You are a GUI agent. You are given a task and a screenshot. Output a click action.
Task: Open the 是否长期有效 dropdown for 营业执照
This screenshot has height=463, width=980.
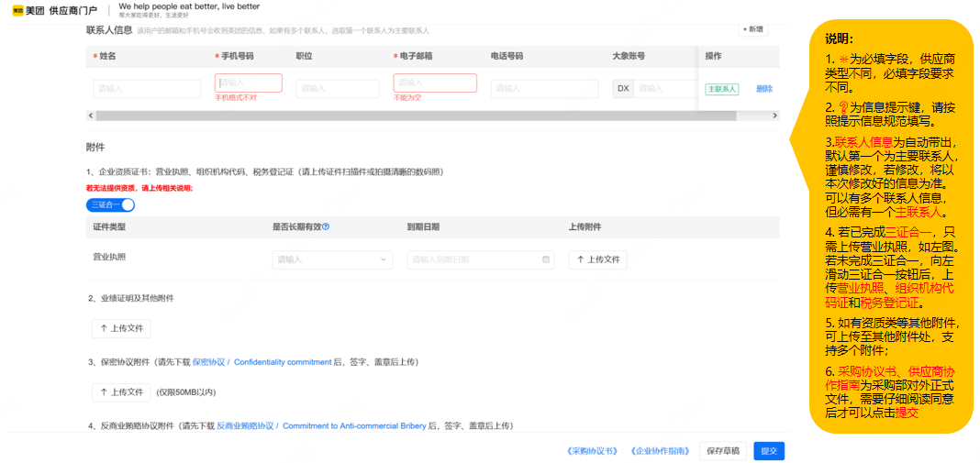(x=332, y=259)
